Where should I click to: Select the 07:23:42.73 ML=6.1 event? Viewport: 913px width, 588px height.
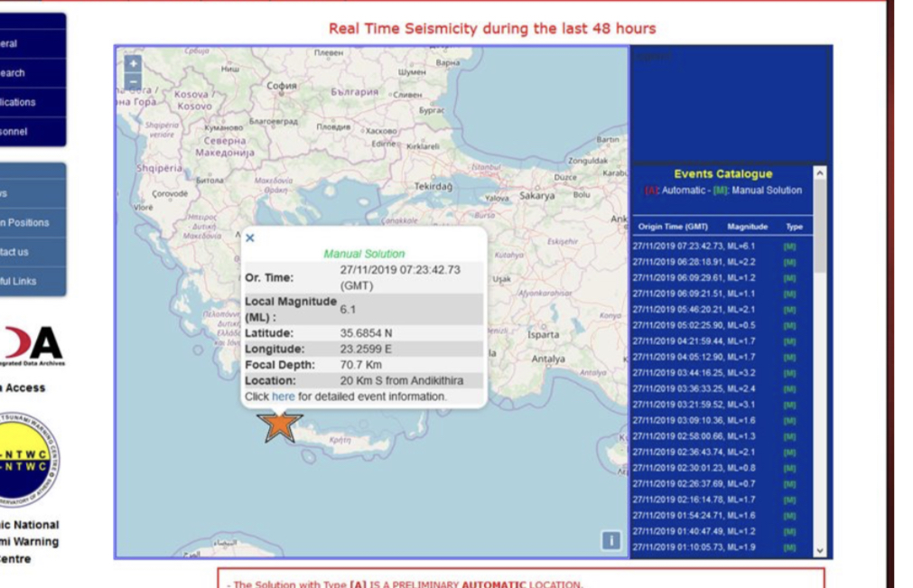pyautogui.click(x=715, y=247)
